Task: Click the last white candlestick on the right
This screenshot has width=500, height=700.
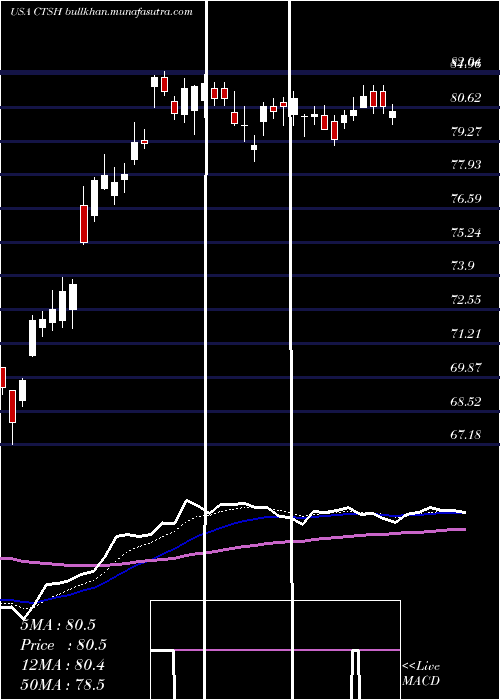Action: tap(392, 114)
